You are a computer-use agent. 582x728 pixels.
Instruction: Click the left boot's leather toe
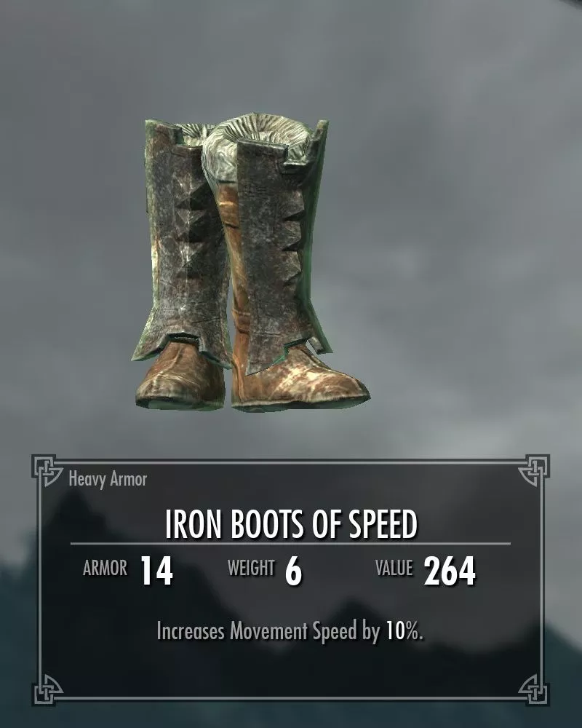click(x=181, y=379)
